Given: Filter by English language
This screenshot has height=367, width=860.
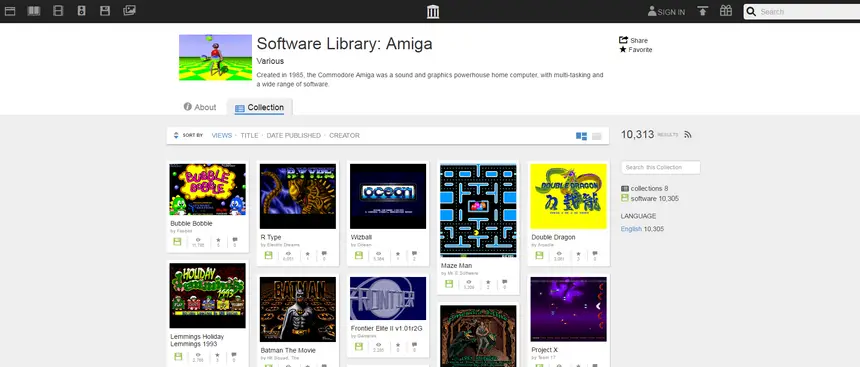Looking at the screenshot, I should click(x=631, y=229).
